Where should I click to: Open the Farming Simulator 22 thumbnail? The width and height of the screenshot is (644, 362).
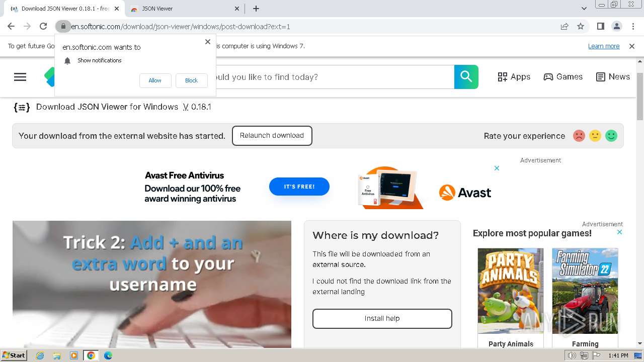[x=585, y=291]
